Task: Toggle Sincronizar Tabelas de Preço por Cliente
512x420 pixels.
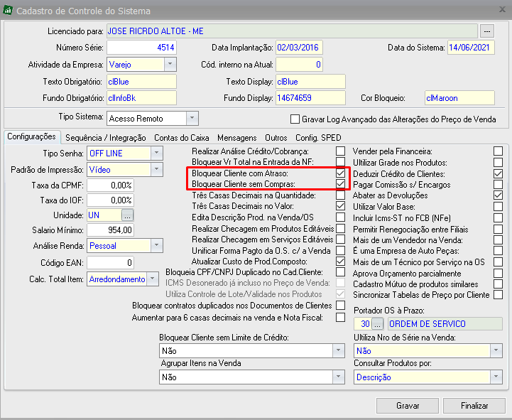Action: click(x=498, y=294)
